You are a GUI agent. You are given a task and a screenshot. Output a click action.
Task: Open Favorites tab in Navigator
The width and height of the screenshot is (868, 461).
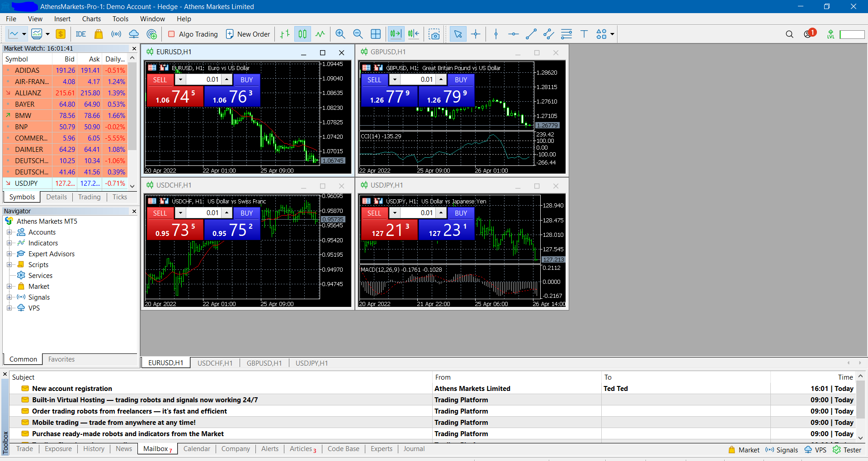click(61, 359)
